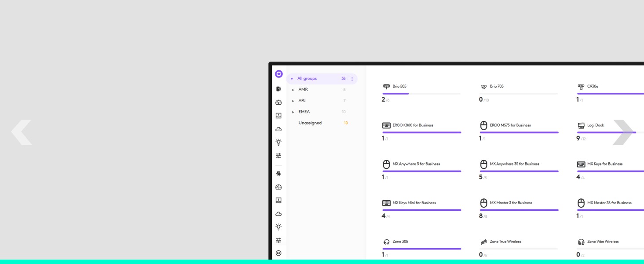
Task: Click the Zone True Wireless earbuds icon
Action: click(484, 242)
